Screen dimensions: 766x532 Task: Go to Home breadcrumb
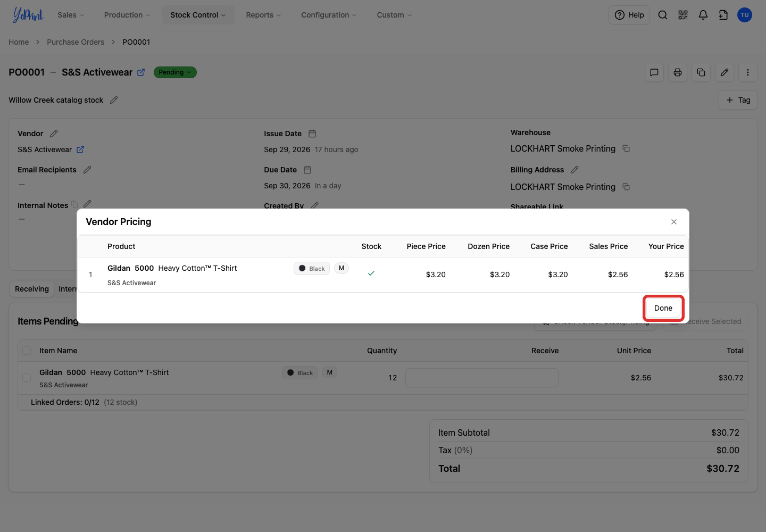tap(19, 42)
